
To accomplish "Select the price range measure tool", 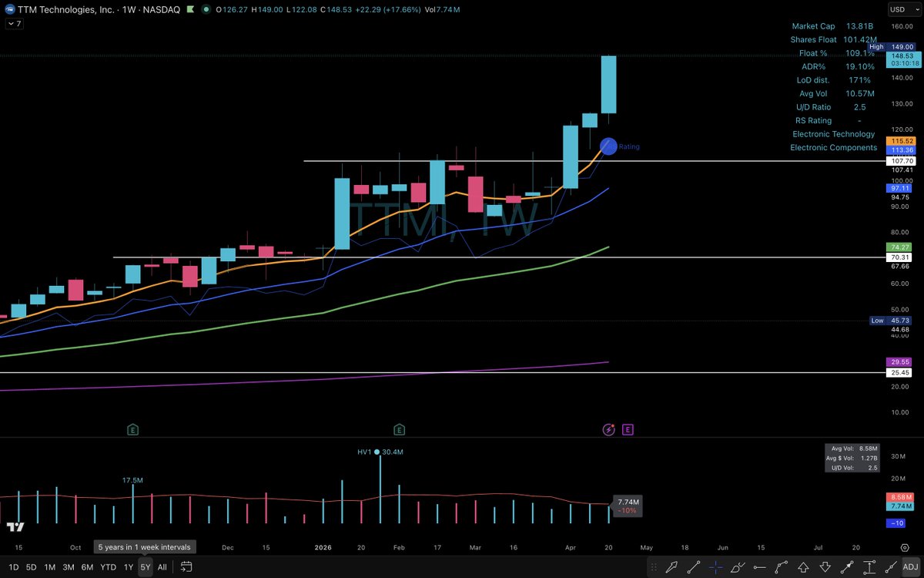I will [x=869, y=567].
